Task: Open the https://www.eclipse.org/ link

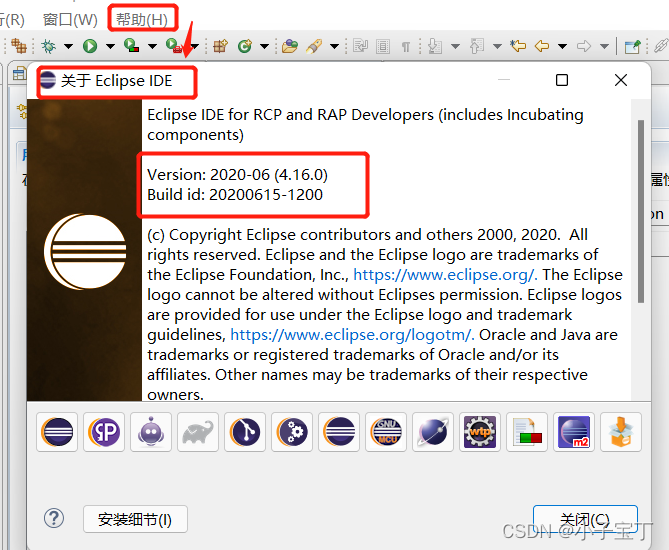Action: pos(445,275)
